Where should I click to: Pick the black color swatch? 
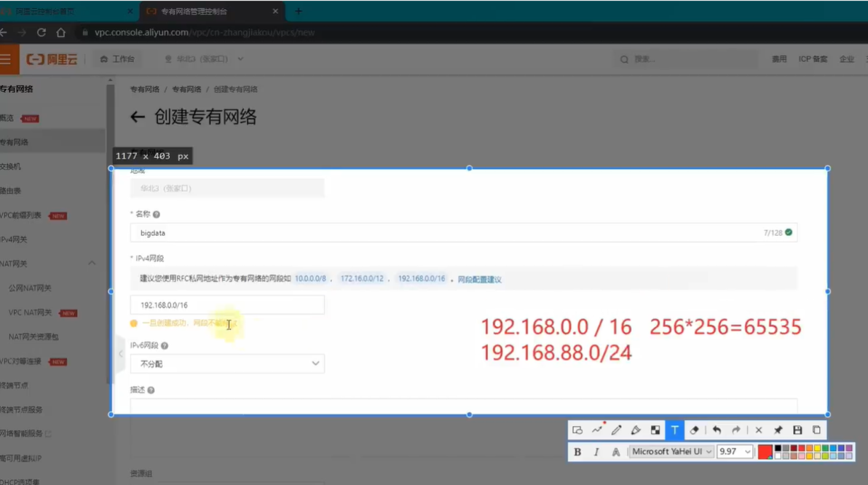pos(778,449)
